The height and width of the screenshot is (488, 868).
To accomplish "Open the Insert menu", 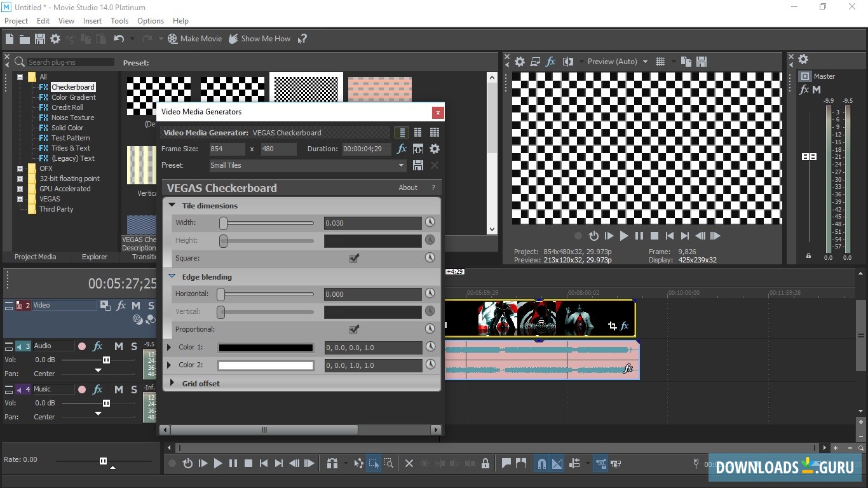I will 92,21.
